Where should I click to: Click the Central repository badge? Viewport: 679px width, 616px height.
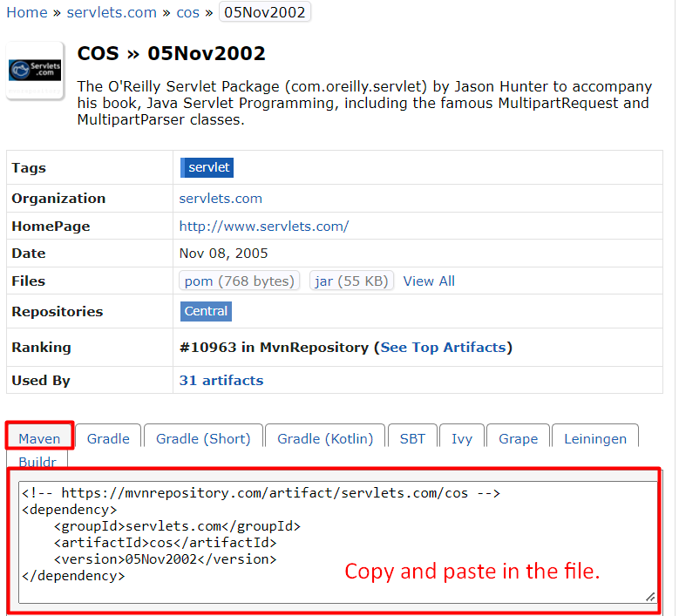point(206,311)
